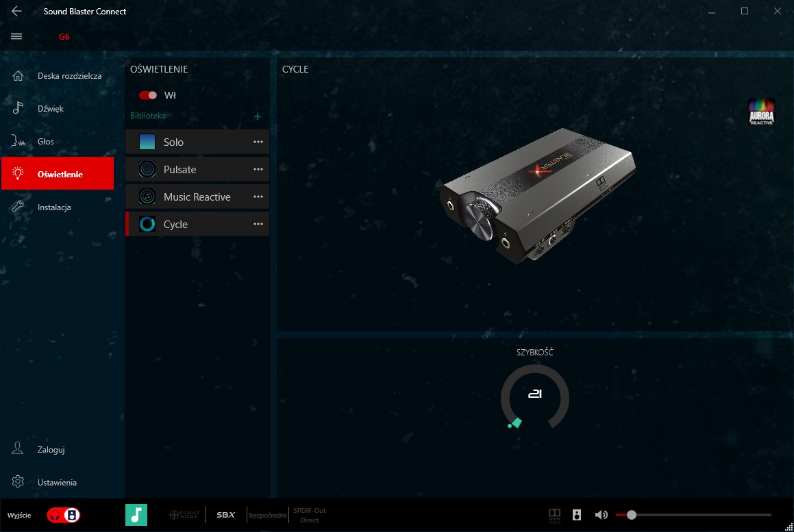Click the master volume slider handle
The height and width of the screenshot is (532, 794).
[x=632, y=516]
